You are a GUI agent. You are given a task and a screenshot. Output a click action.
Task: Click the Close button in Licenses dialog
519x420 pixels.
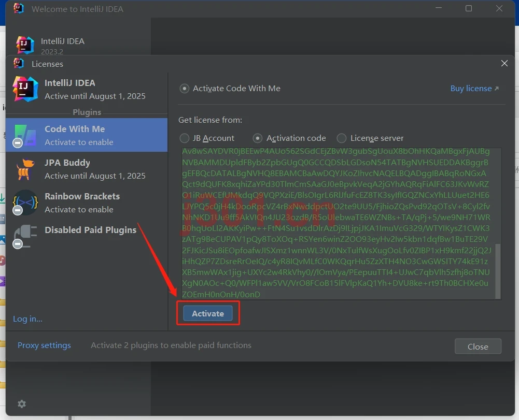pyautogui.click(x=478, y=346)
